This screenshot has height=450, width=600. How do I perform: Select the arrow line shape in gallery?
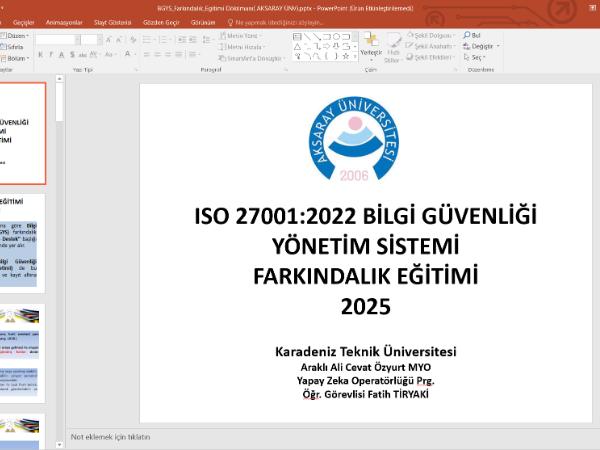317,37
